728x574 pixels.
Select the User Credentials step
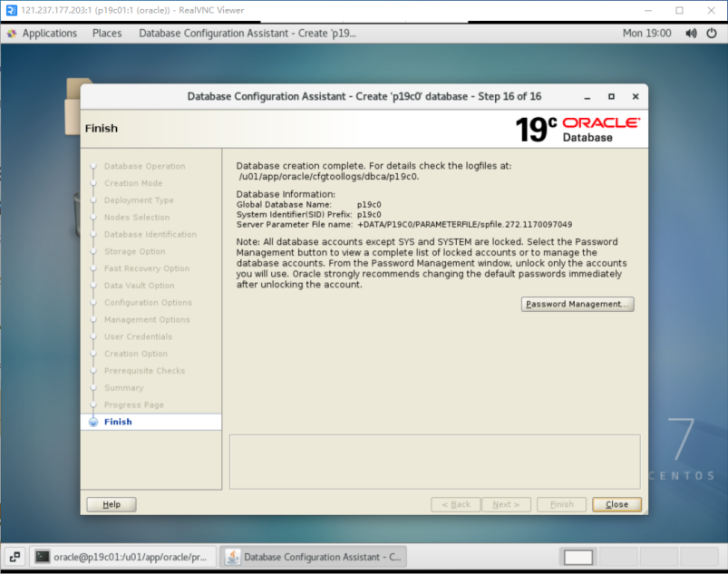coord(138,336)
